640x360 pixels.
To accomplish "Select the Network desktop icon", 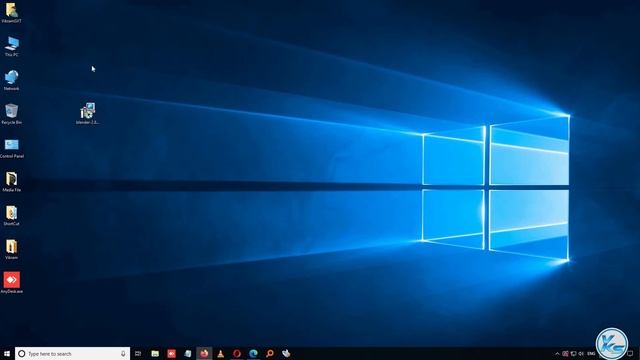I will [x=11, y=80].
